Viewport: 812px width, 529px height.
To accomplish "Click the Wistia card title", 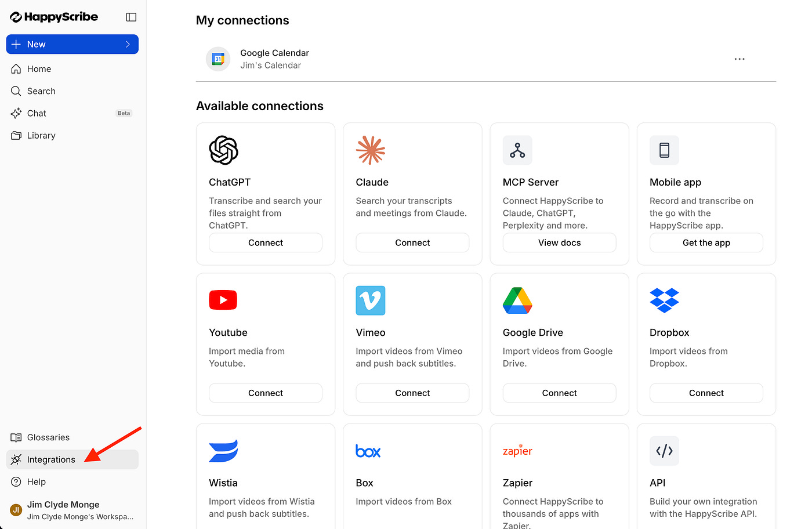I will (223, 483).
